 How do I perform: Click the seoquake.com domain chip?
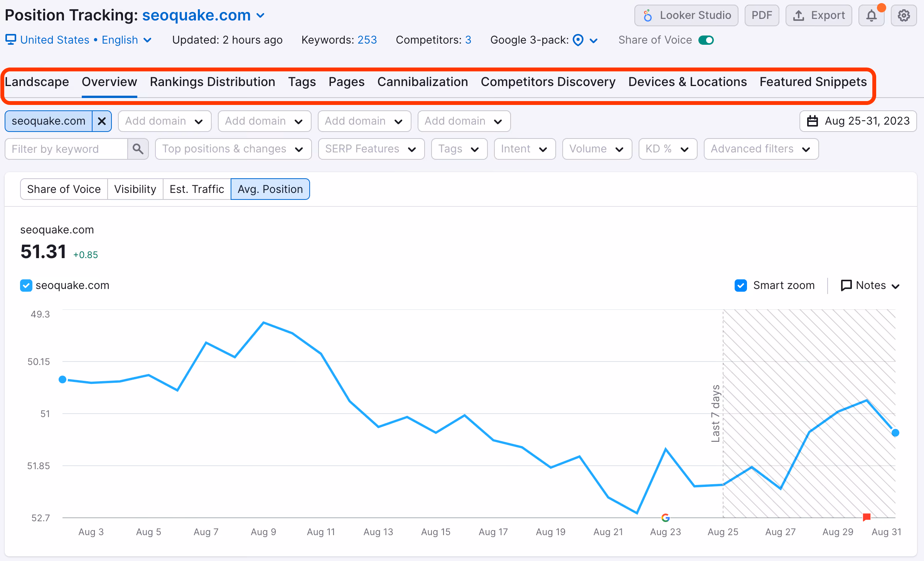[49, 121]
